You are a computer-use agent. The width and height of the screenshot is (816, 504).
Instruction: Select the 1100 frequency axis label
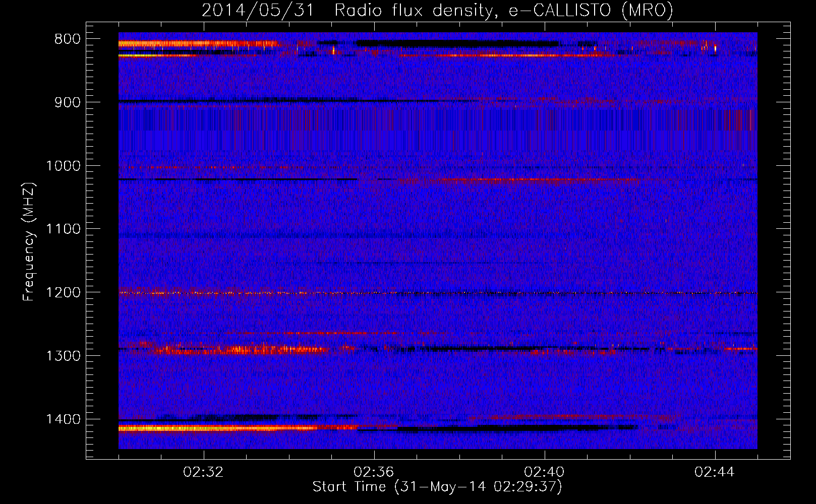[63, 229]
